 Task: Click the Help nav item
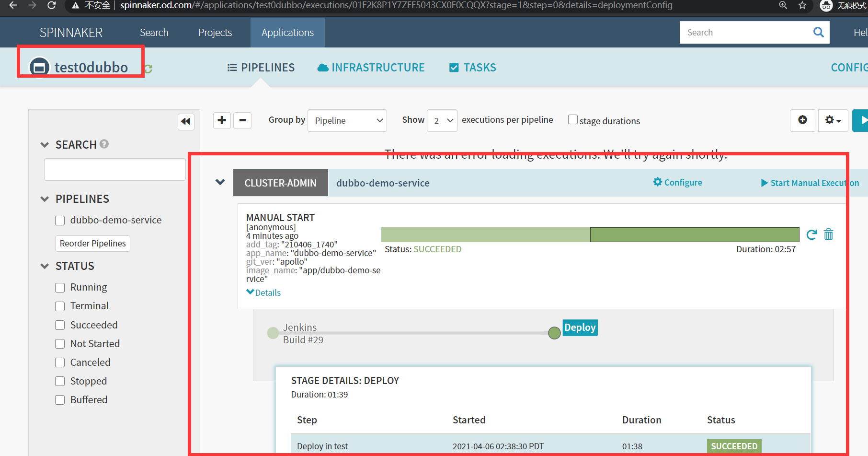pyautogui.click(x=860, y=33)
